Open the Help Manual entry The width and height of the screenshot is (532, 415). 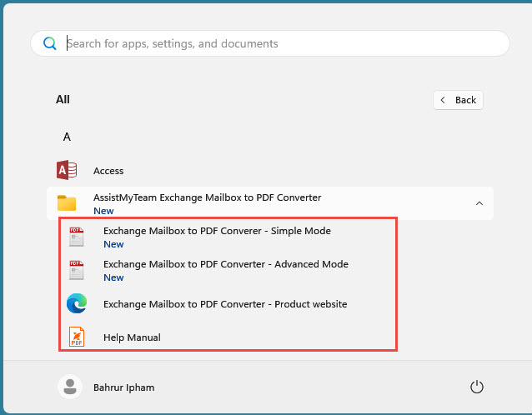pos(132,337)
